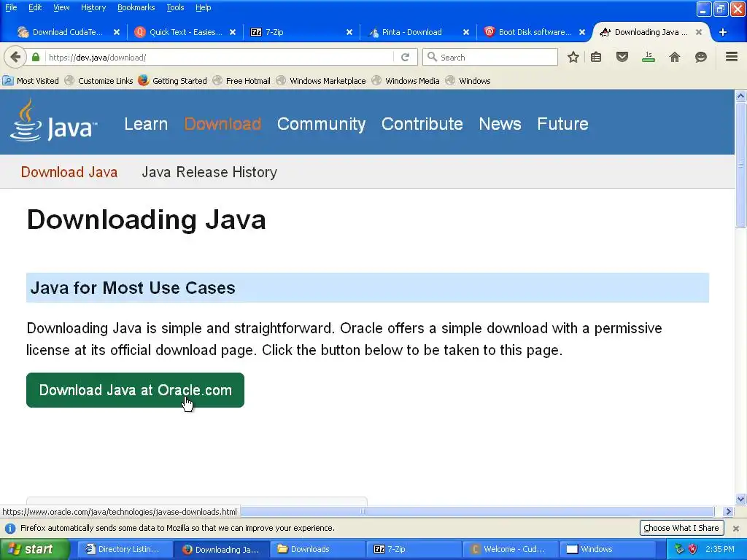Switch to Welcome - CudaText taskbar window

pos(510,550)
